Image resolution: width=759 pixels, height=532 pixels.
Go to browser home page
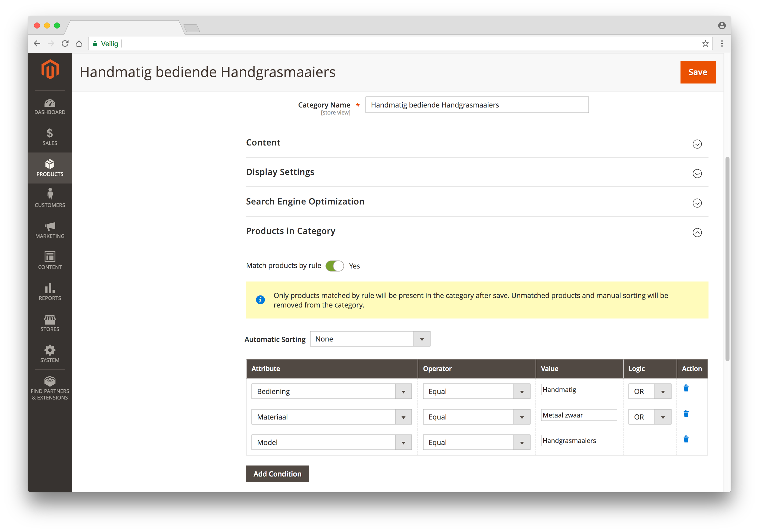pos(79,44)
